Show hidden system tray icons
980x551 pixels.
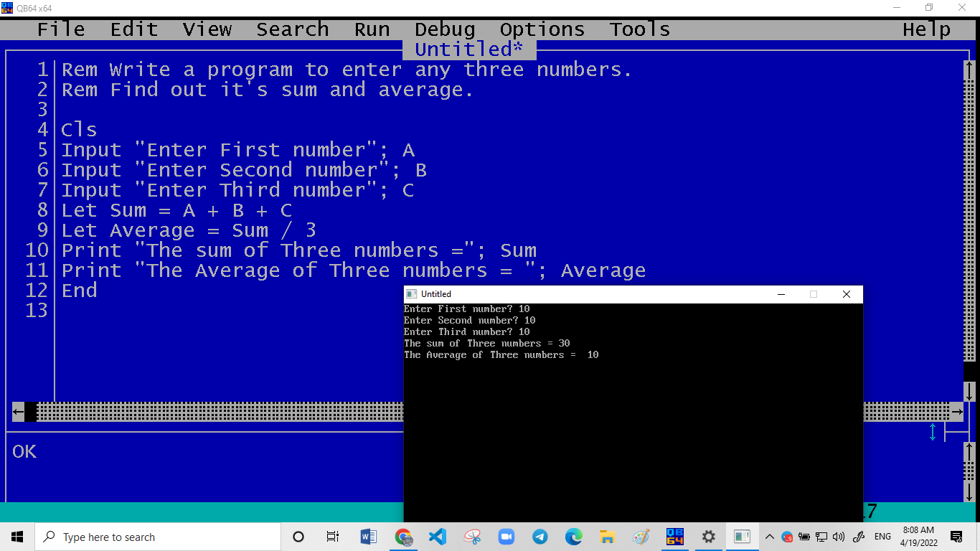click(770, 537)
